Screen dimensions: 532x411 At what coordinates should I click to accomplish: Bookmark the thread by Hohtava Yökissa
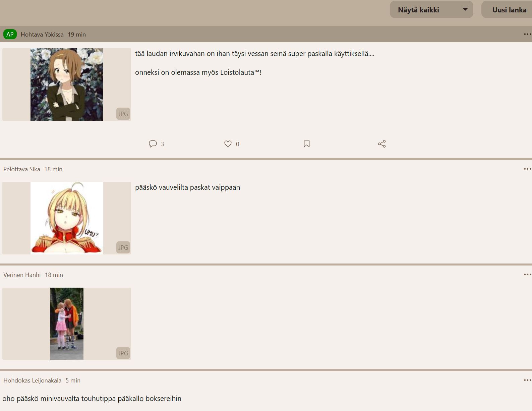coord(307,144)
